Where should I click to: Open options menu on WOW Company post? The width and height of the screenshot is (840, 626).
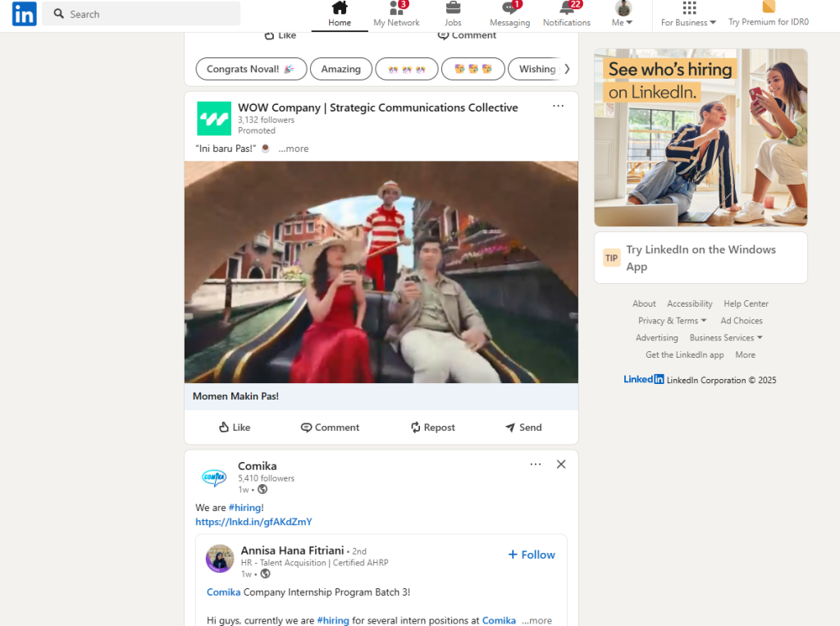pyautogui.click(x=558, y=106)
